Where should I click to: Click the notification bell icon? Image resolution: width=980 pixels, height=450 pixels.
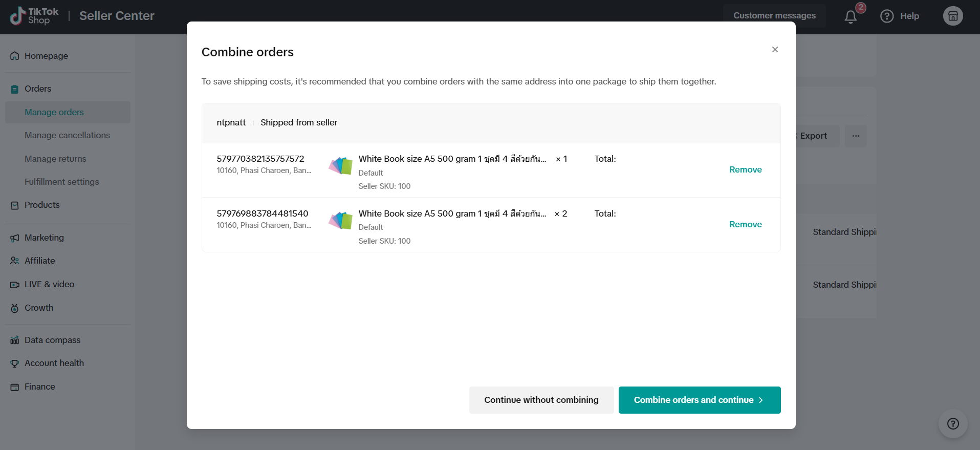(851, 17)
